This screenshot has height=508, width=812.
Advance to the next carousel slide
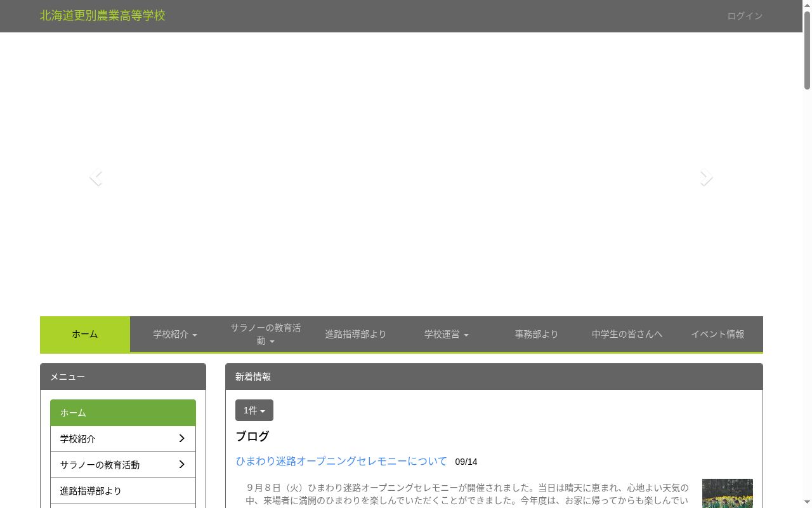pyautogui.click(x=707, y=177)
